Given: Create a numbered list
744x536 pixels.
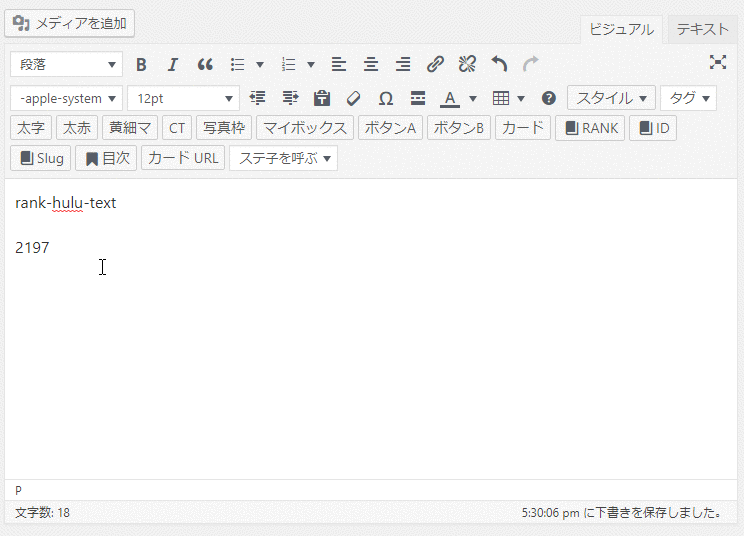Looking at the screenshot, I should click(288, 64).
